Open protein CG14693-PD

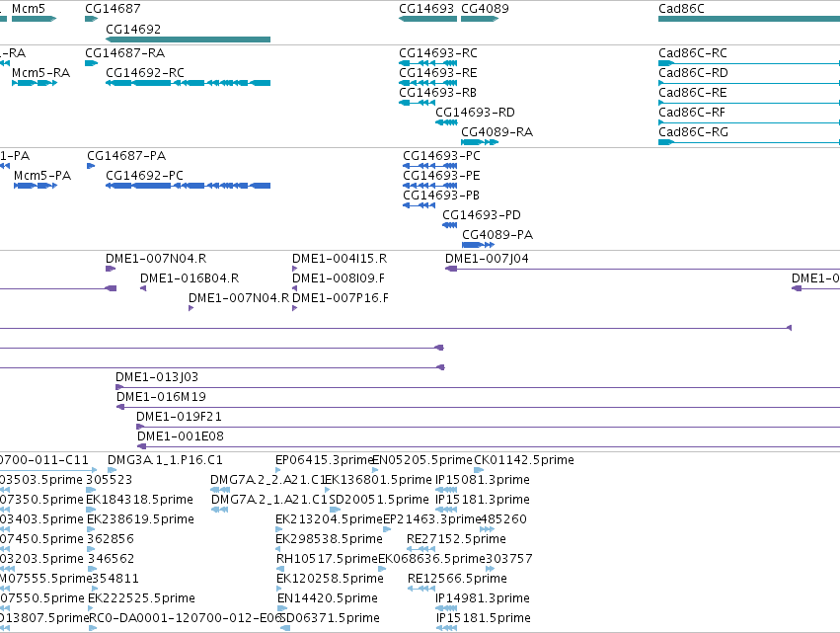[x=449, y=225]
